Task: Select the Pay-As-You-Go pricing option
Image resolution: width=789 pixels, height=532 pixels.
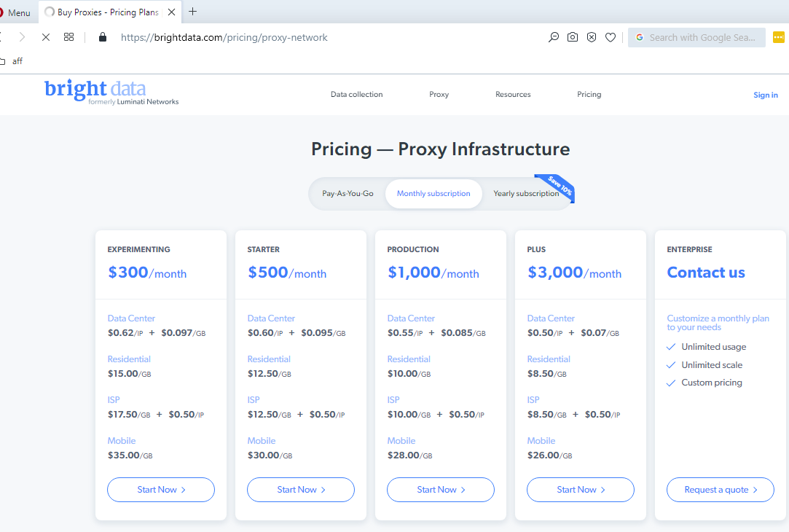Action: pyautogui.click(x=348, y=194)
